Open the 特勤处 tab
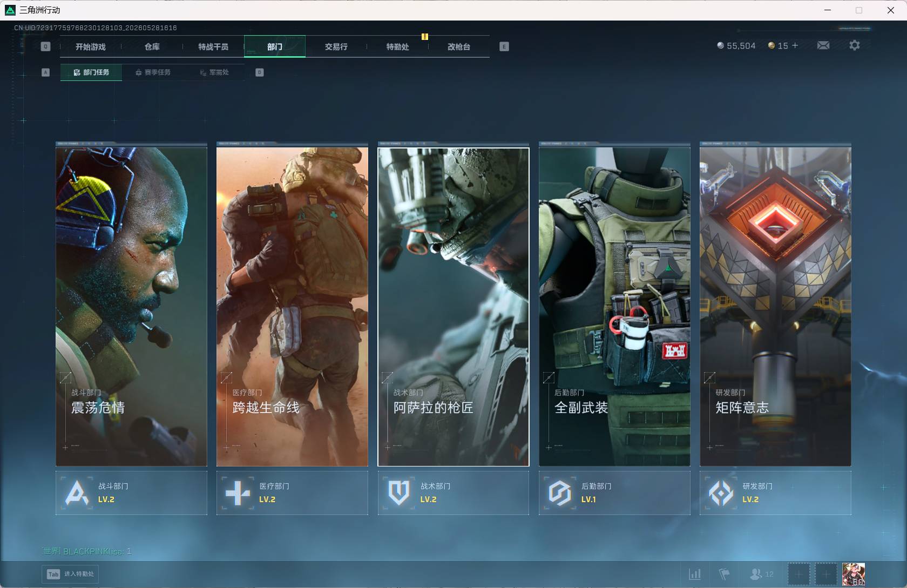 [x=397, y=47]
